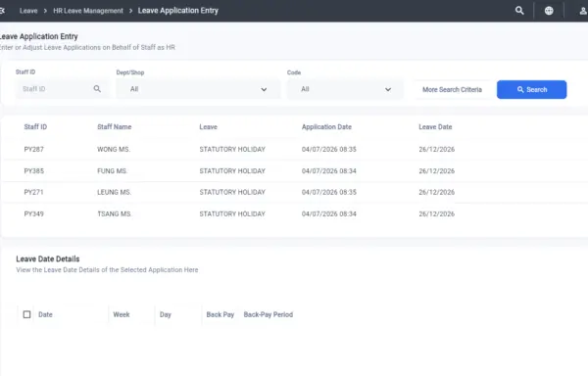
Task: Go to Leave breadcrumb
Action: click(28, 11)
